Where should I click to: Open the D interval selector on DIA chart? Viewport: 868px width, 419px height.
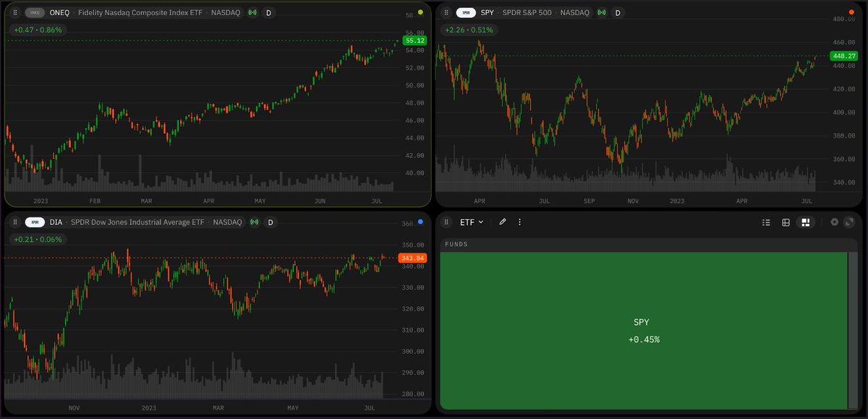(271, 222)
